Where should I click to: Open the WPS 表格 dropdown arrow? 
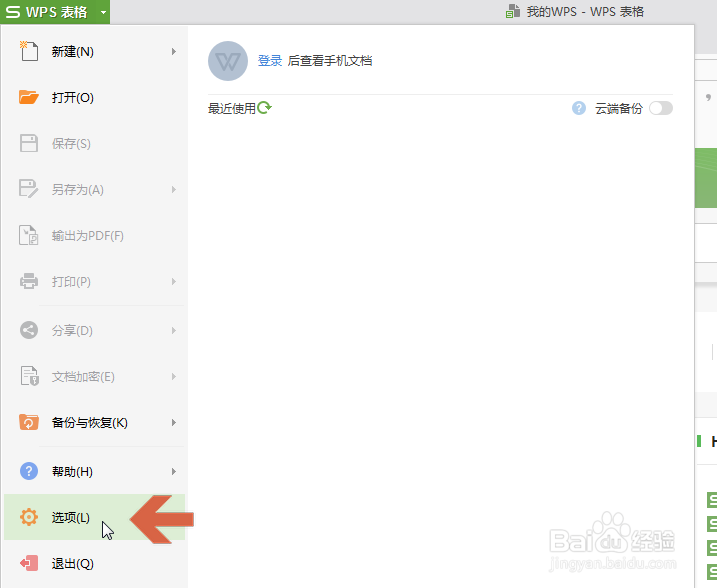(x=103, y=12)
